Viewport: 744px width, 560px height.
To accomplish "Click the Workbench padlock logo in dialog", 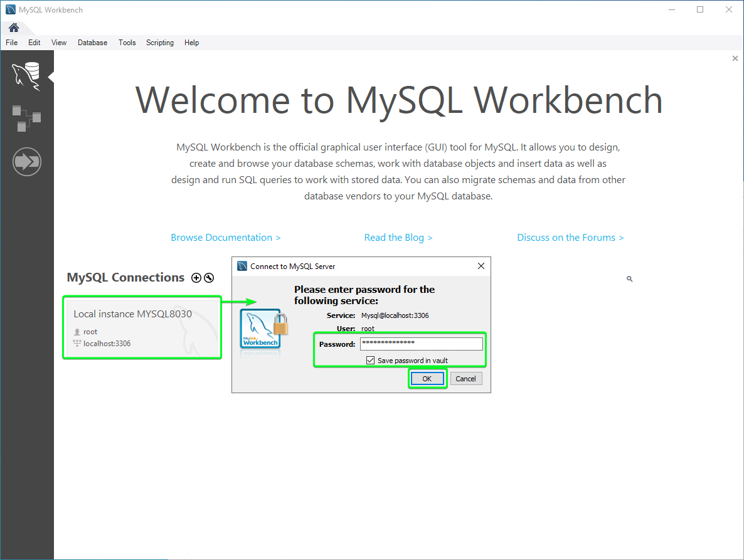I will tap(264, 329).
